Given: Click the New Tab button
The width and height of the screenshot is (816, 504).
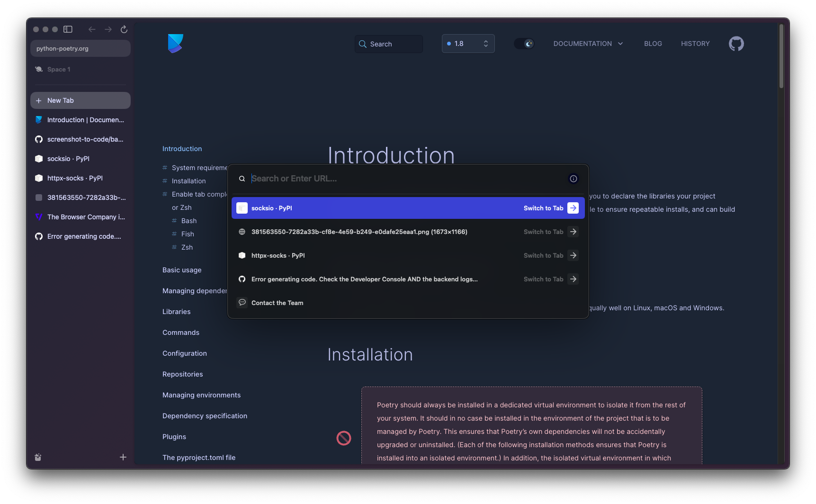Looking at the screenshot, I should click(x=80, y=100).
